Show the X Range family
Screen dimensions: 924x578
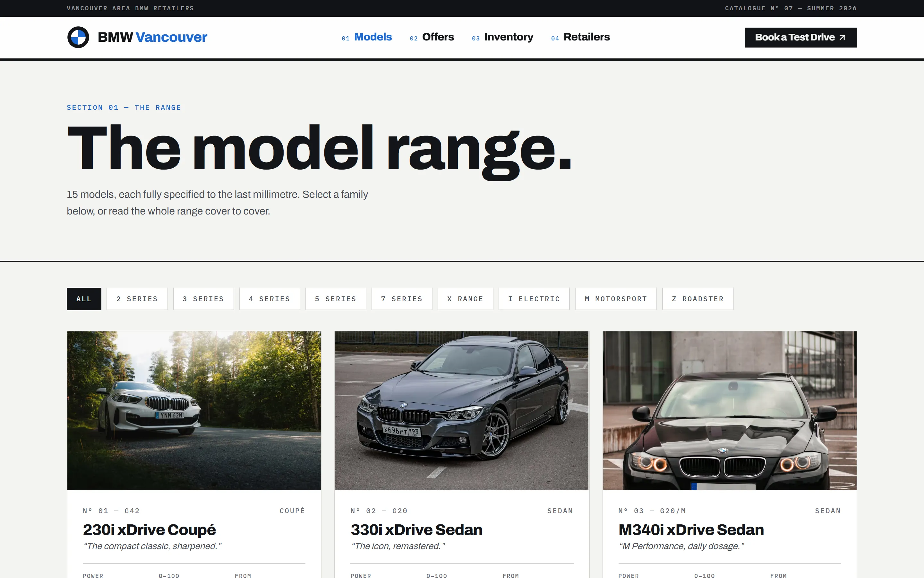(465, 299)
